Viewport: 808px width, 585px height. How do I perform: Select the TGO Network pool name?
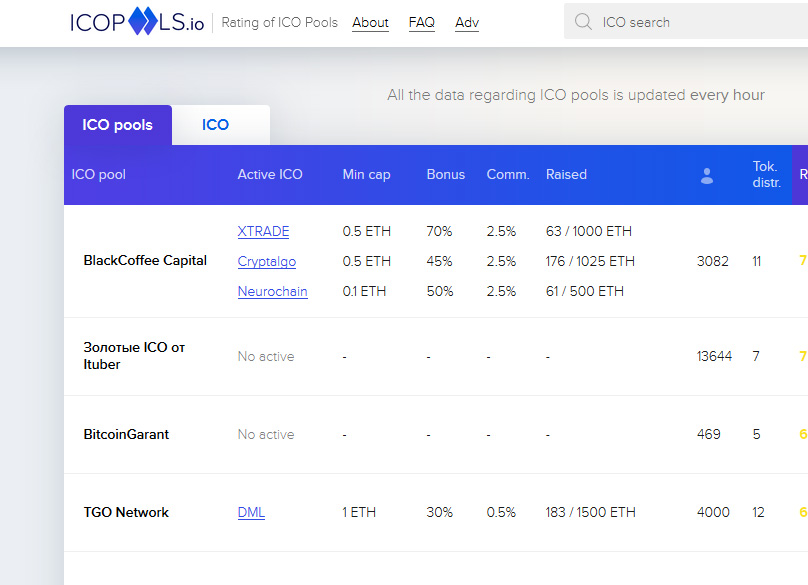[x=126, y=512]
